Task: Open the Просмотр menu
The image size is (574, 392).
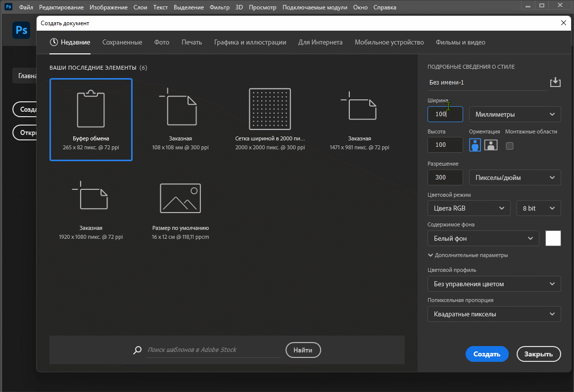Action: (262, 7)
